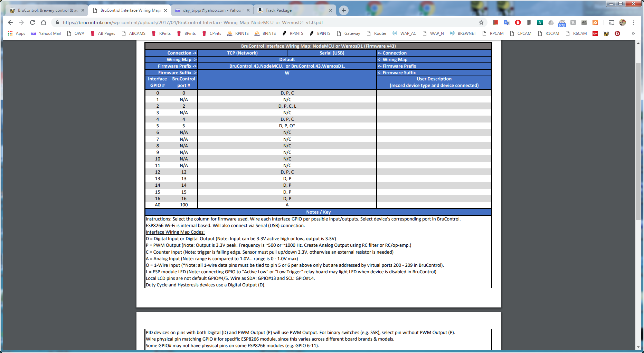
Task: Open the Google Translate extension
Action: point(506,22)
